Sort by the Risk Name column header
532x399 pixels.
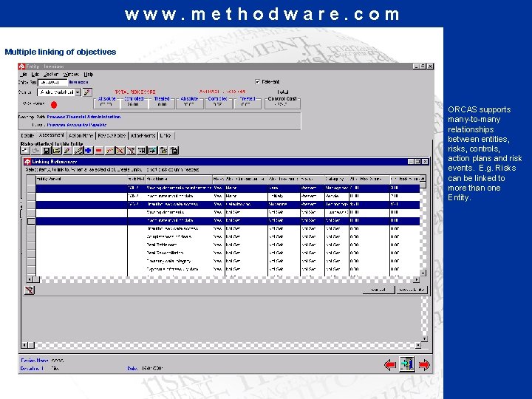[x=179, y=179]
